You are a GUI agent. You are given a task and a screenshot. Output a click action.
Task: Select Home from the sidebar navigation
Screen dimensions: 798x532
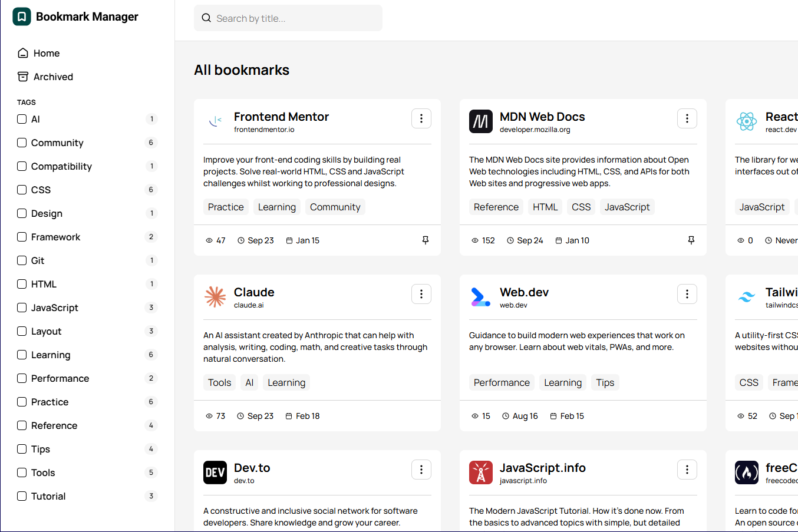click(45, 53)
